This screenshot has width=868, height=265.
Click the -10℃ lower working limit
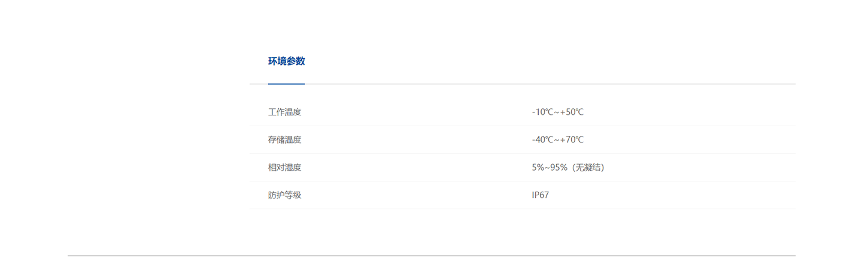tap(542, 112)
